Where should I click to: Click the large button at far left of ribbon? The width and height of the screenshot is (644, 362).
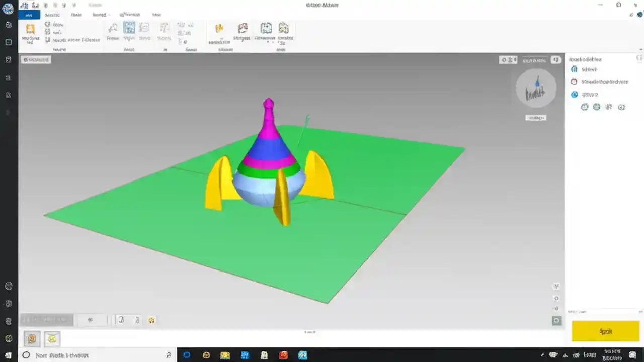click(x=30, y=33)
